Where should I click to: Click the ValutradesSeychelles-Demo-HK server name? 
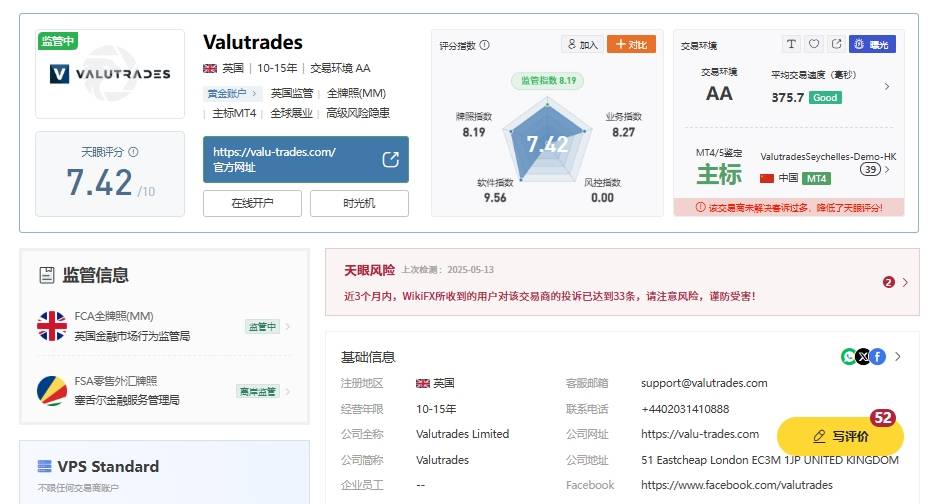[x=828, y=157]
